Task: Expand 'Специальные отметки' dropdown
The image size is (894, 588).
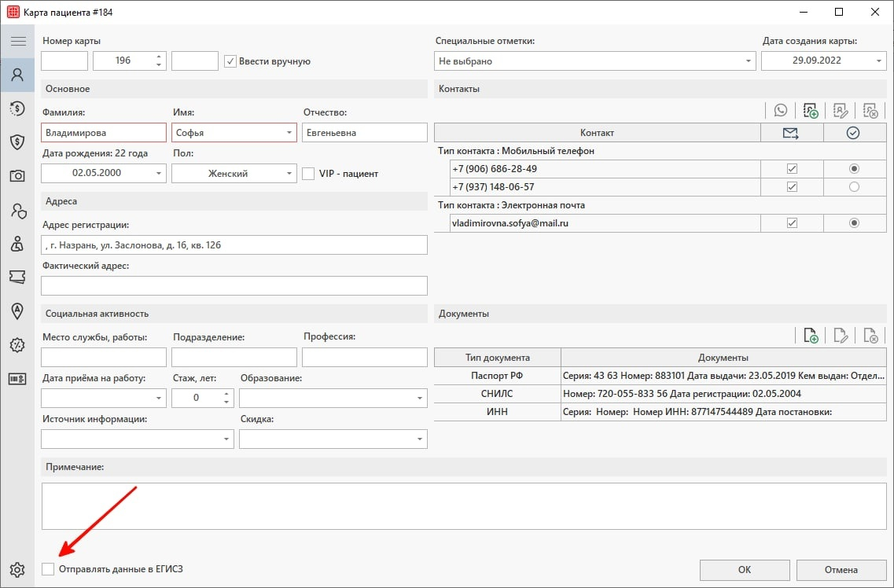Action: pos(748,61)
